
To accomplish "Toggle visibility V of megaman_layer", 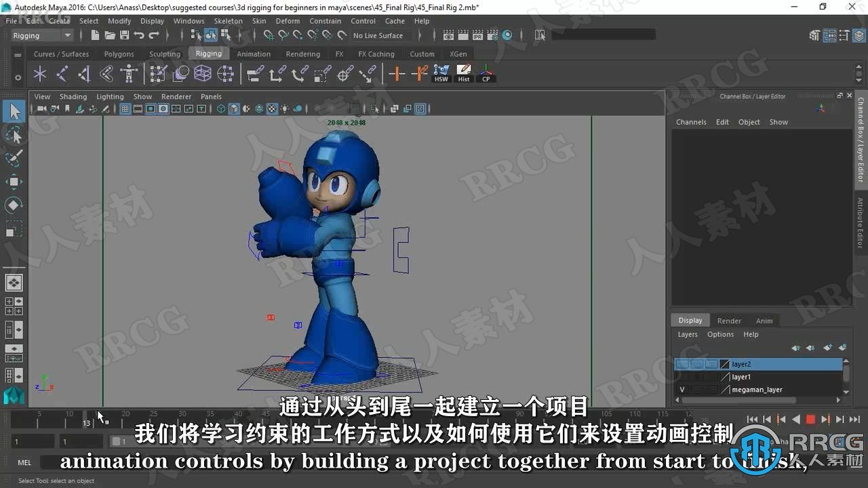I will coord(682,390).
